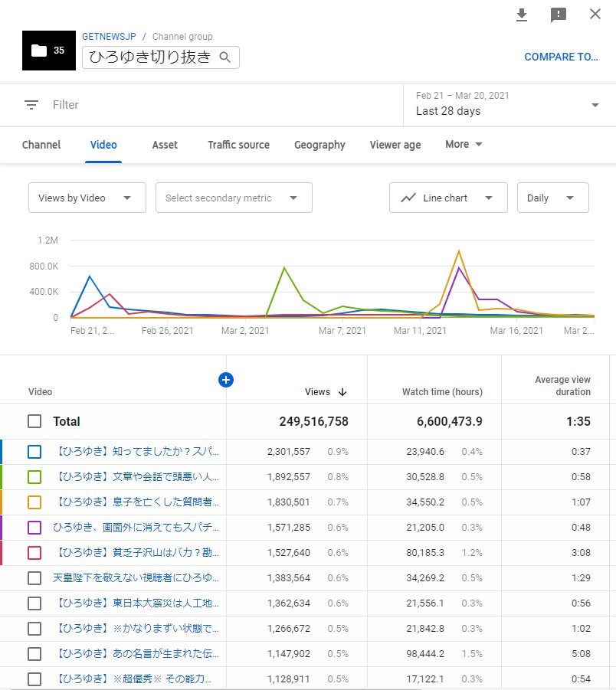Switch to the Channel tab
Viewport: 616px width, 690px height.
tap(41, 145)
